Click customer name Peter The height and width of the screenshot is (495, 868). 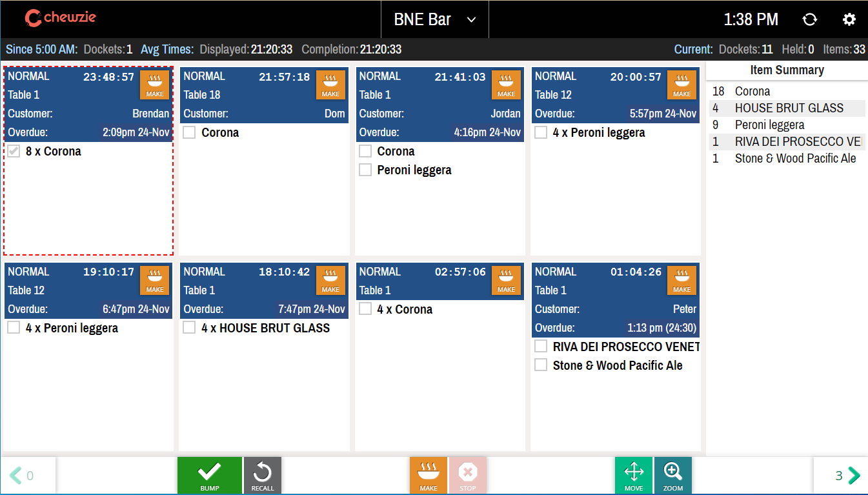(685, 309)
